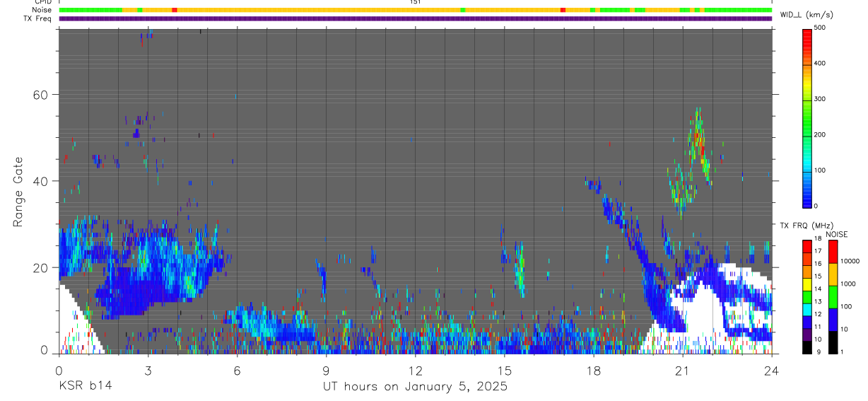
Task: Click the purple TX Freq strip
Action: click(415, 18)
